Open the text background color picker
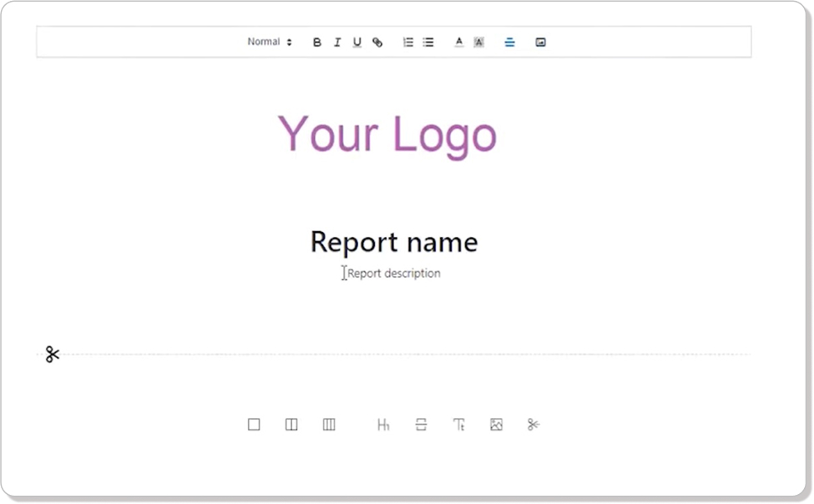 pyautogui.click(x=478, y=42)
